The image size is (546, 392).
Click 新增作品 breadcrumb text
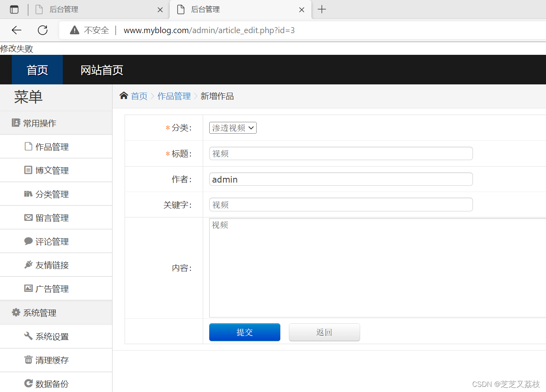tap(217, 96)
